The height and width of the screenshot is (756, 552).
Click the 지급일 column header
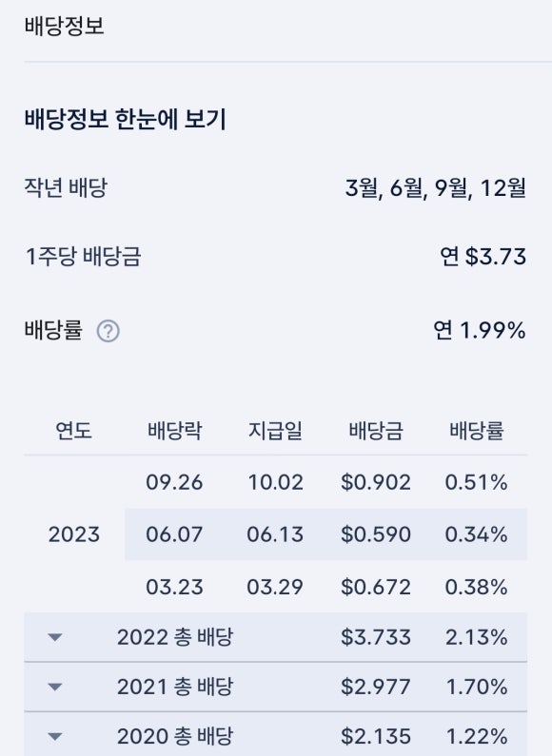tap(275, 430)
